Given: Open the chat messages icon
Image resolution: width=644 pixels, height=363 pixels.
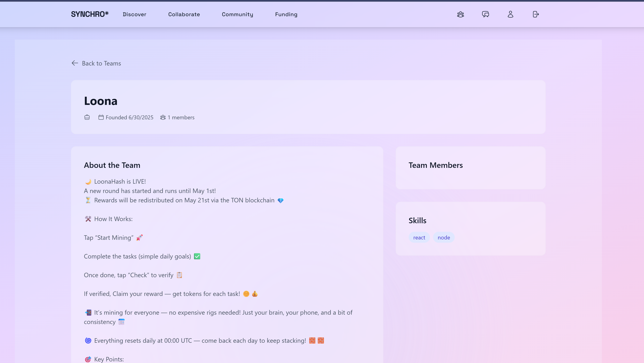Looking at the screenshot, I should pyautogui.click(x=485, y=14).
